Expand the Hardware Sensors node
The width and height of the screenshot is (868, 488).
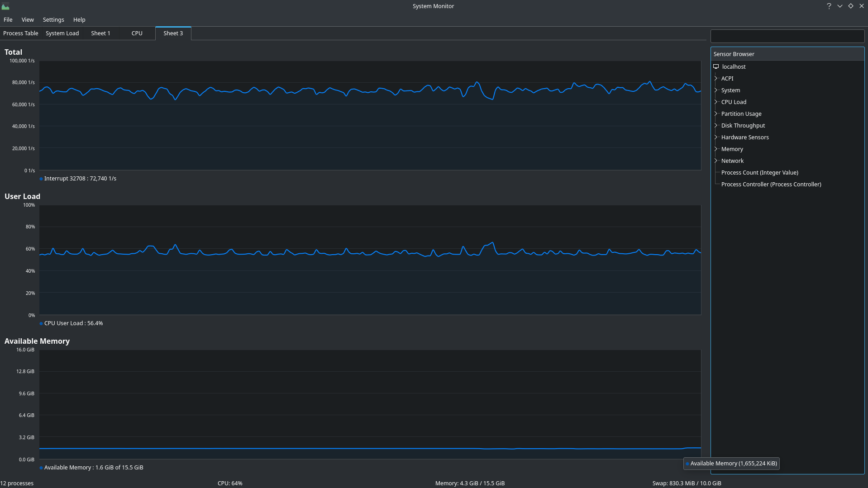point(716,137)
